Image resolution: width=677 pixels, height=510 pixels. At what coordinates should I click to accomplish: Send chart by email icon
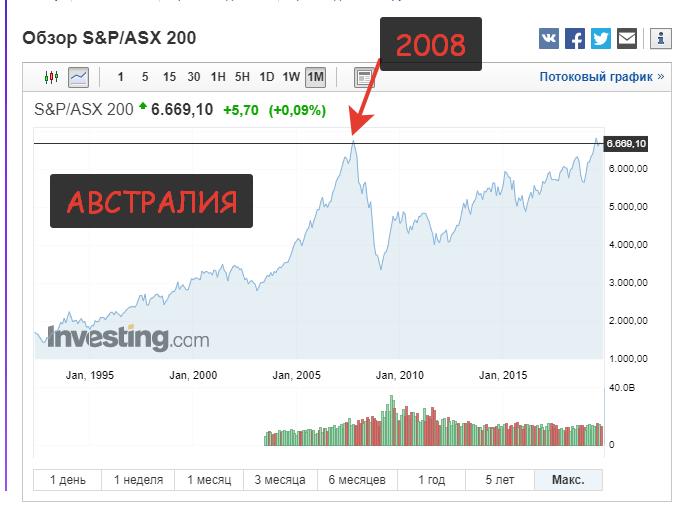point(627,39)
